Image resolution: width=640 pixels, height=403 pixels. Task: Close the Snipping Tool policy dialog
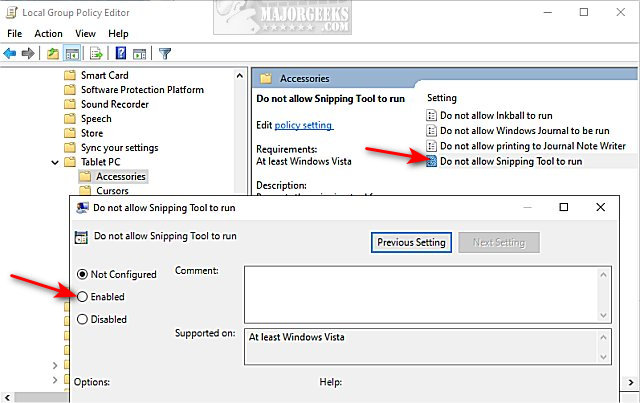[600, 207]
